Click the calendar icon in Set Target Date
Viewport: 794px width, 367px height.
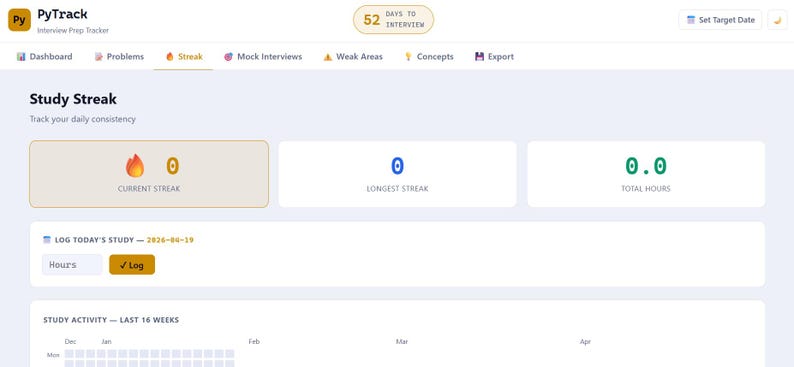[691, 20]
